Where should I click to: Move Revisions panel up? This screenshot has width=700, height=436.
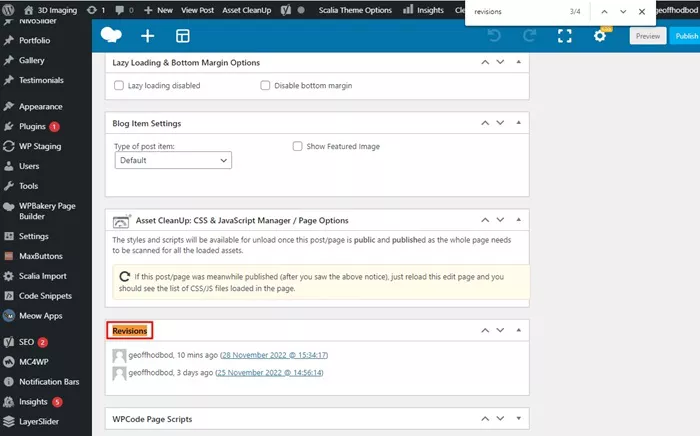click(485, 330)
